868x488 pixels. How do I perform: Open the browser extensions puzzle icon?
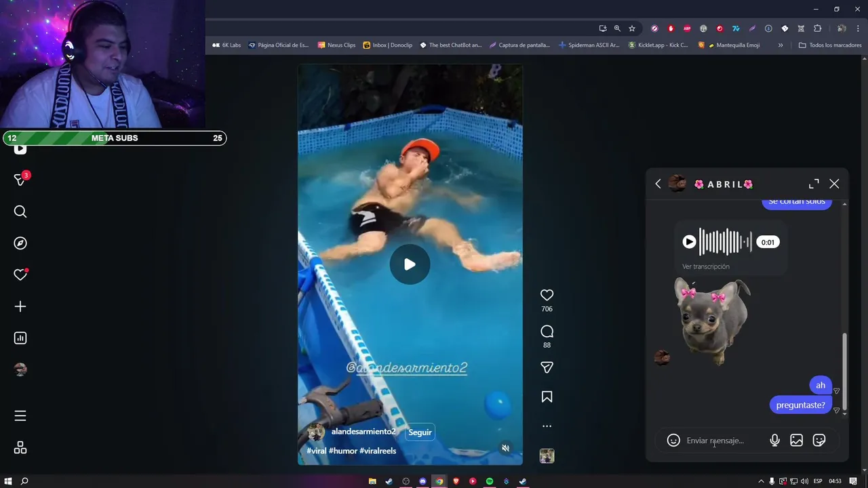817,28
